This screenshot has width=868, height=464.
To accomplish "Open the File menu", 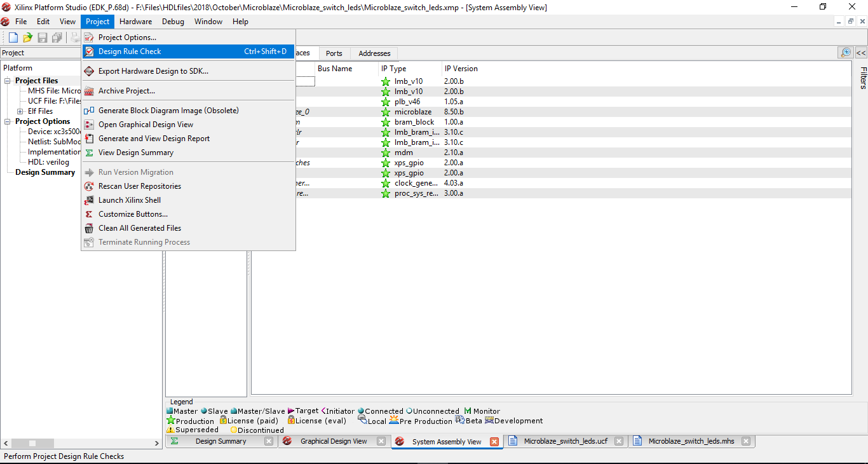I will pyautogui.click(x=21, y=22).
